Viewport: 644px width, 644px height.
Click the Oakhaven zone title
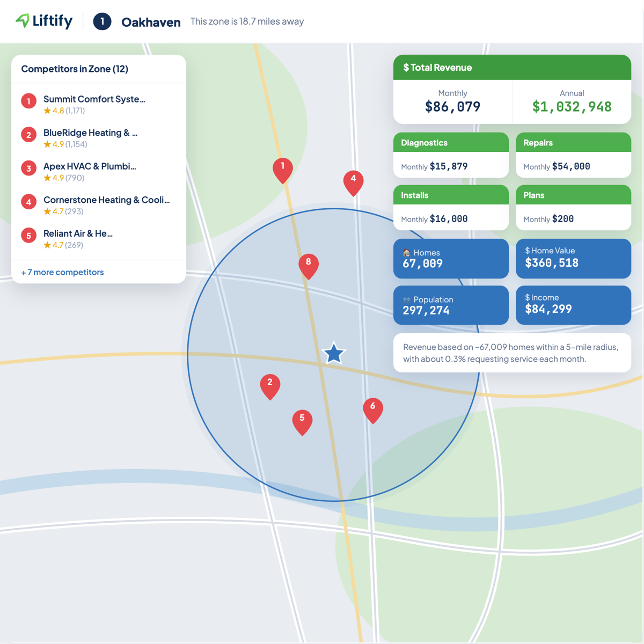[151, 22]
